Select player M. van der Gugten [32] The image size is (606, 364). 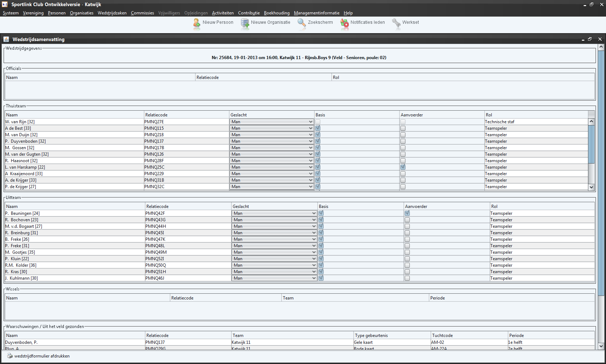coord(74,154)
